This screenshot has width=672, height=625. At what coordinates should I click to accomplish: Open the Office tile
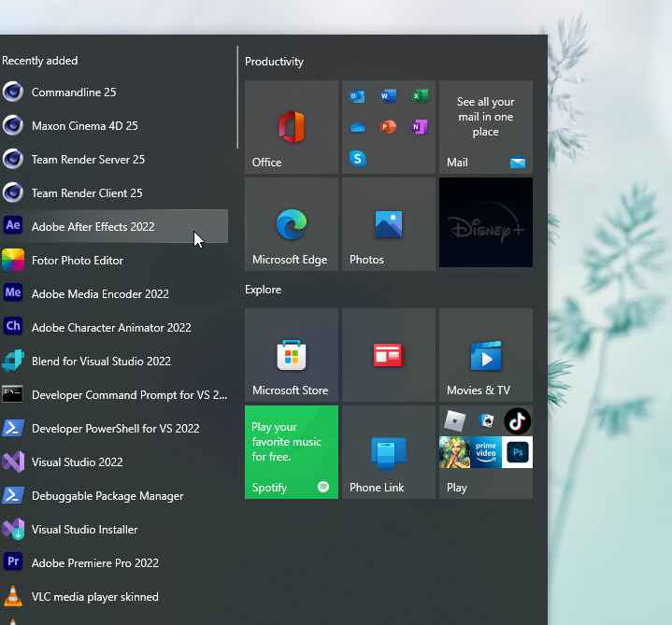pyautogui.click(x=292, y=127)
